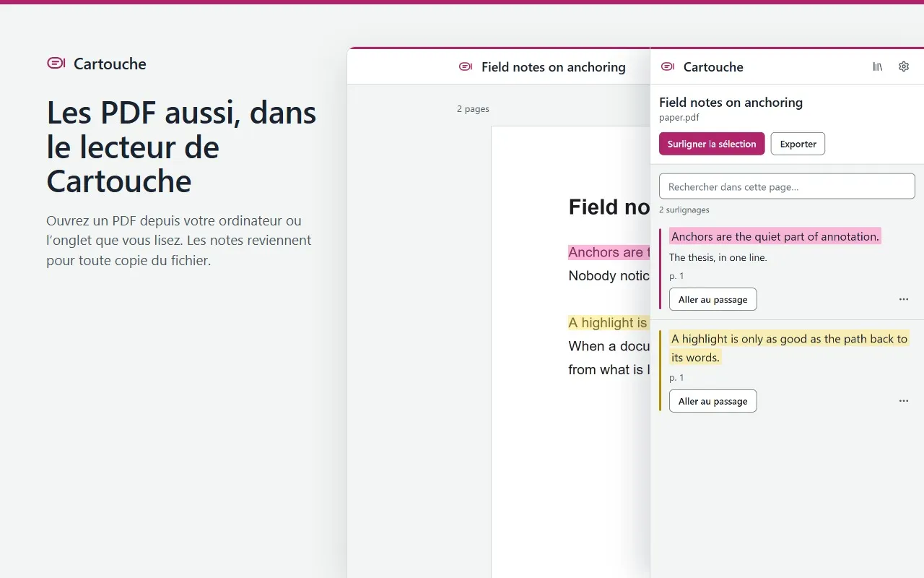Image resolution: width=924 pixels, height=578 pixels.
Task: Click the pink highlighted text in the PDF
Action: click(609, 252)
